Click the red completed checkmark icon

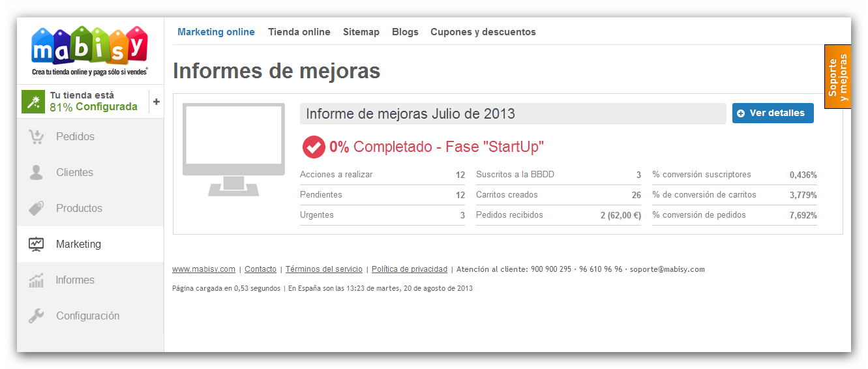click(x=314, y=147)
